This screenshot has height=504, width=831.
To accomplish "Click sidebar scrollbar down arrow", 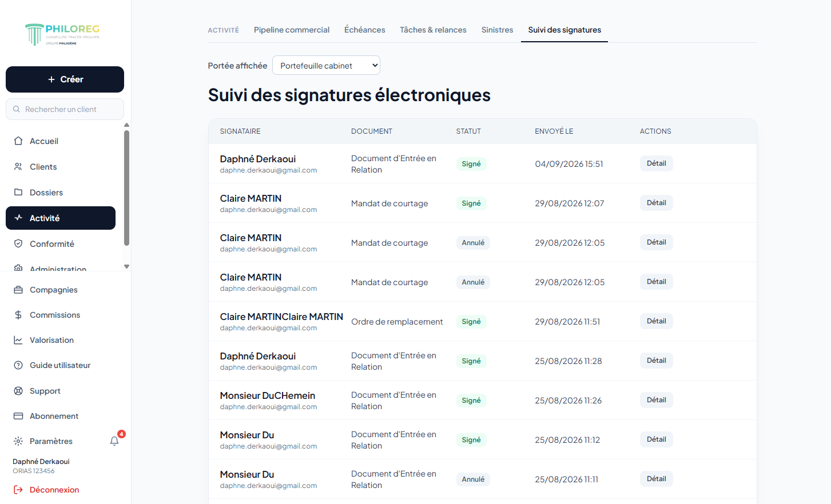I will tap(126, 266).
